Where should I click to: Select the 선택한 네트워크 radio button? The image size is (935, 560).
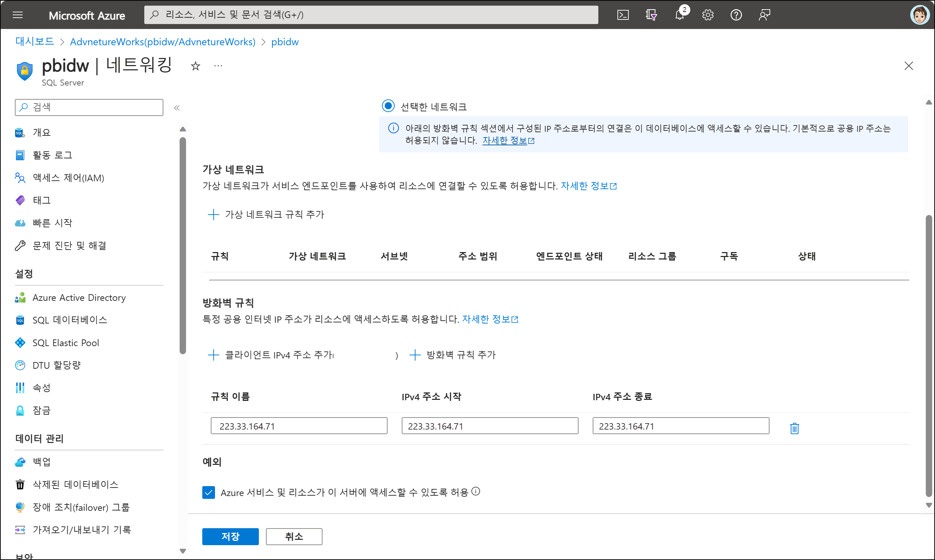click(x=388, y=106)
